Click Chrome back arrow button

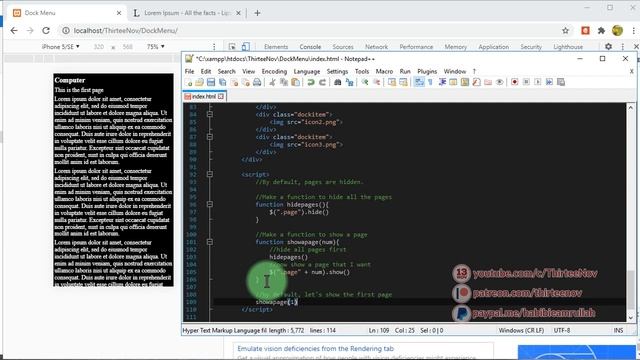coord(14,31)
